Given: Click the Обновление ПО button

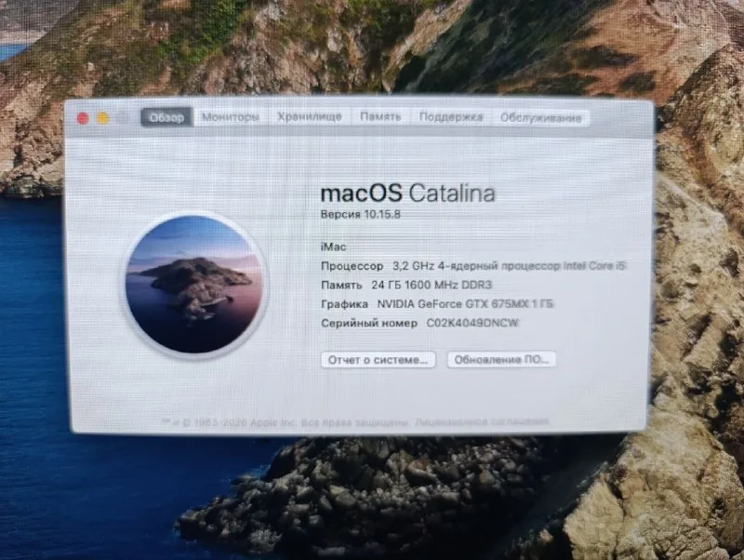Looking at the screenshot, I should point(501,360).
